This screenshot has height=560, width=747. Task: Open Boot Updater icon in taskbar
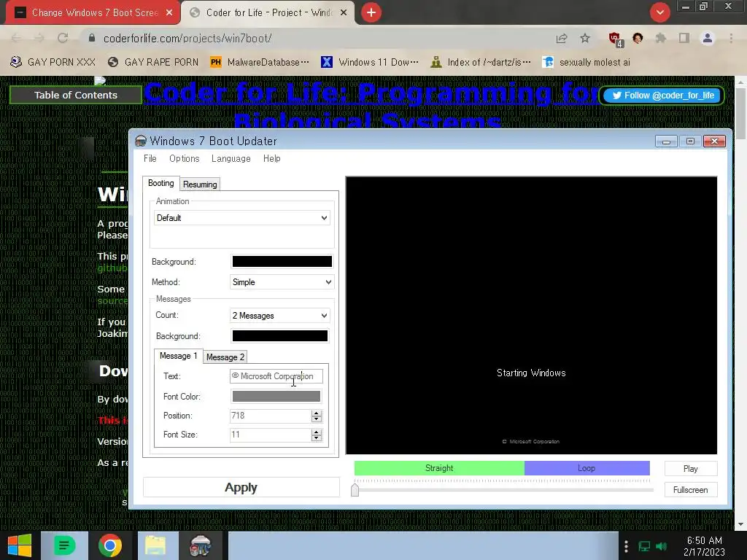click(200, 545)
